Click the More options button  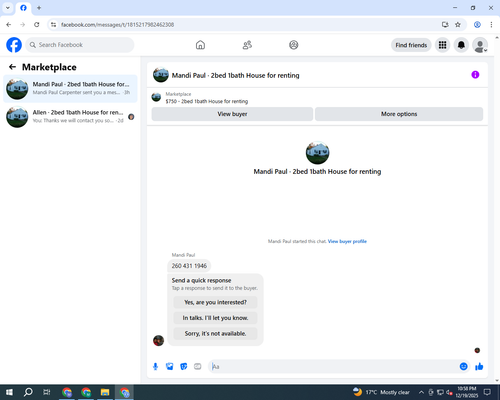pos(399,114)
